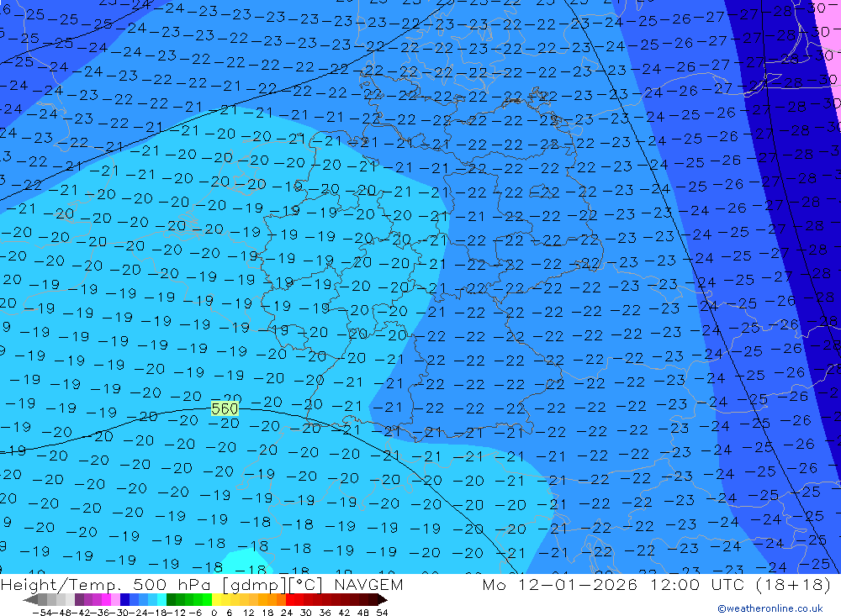Image resolution: width=841 pixels, height=616 pixels.
Task: Open the weatheronline.co.uk copyright link
Action: click(770, 608)
